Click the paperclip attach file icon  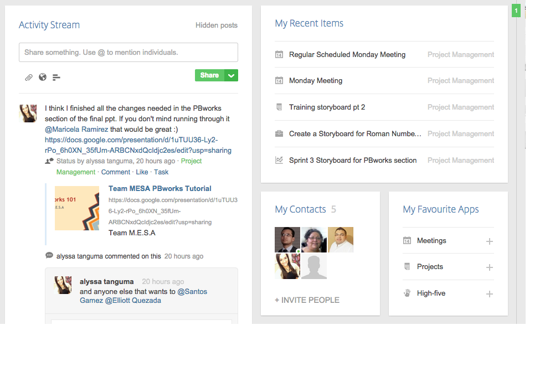pos(29,78)
